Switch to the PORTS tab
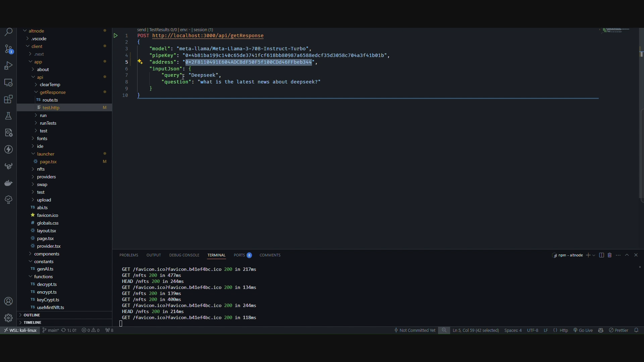The image size is (644, 362). click(x=243, y=255)
